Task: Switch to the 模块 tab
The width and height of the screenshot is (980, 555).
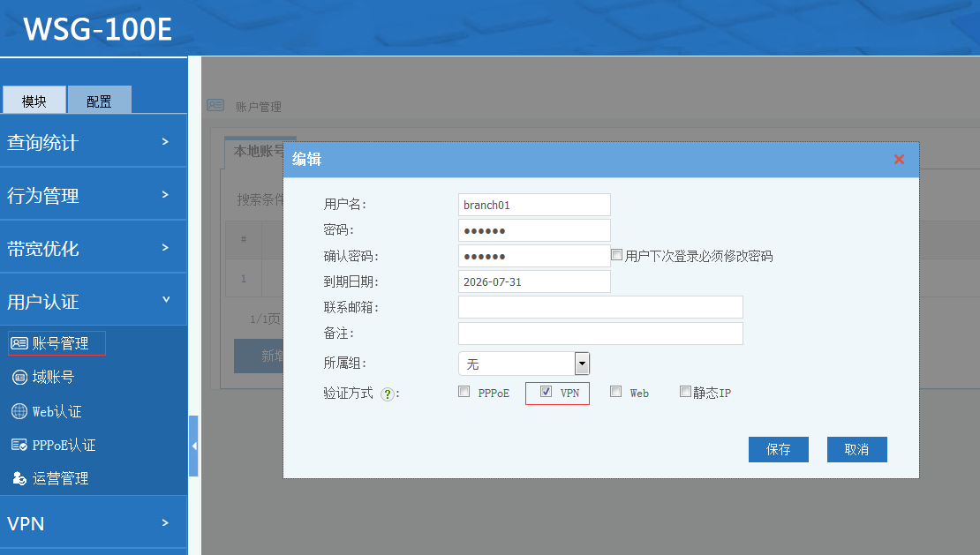Action: [x=34, y=101]
